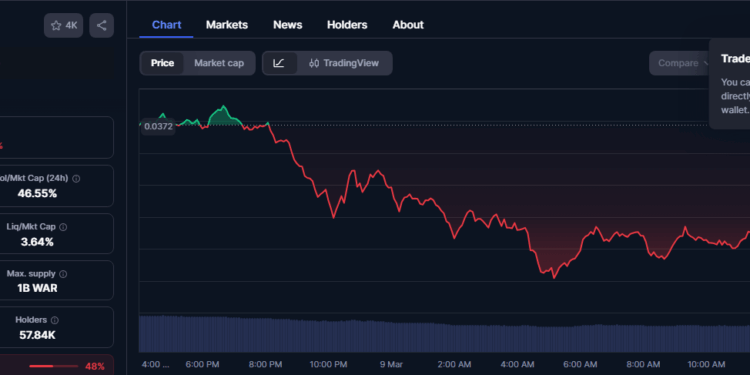Click the 3.64% liquidity value
The width and height of the screenshot is (750, 375).
pyautogui.click(x=37, y=242)
